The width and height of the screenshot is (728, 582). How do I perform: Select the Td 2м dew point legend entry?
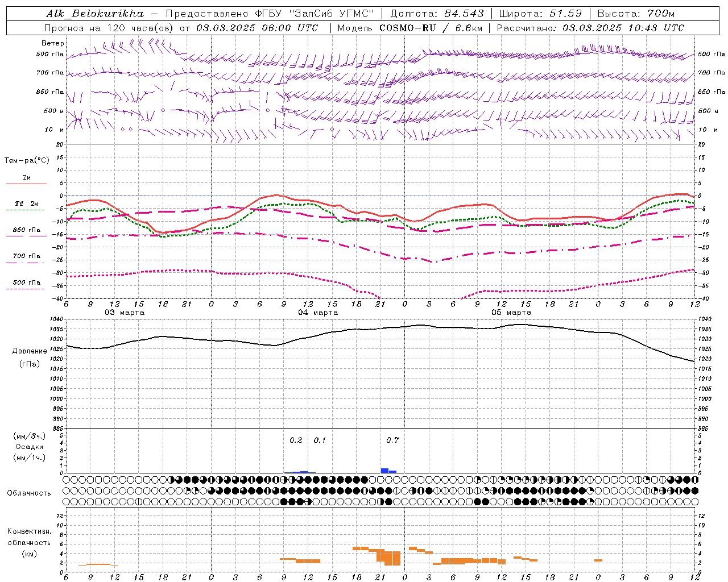(x=27, y=203)
